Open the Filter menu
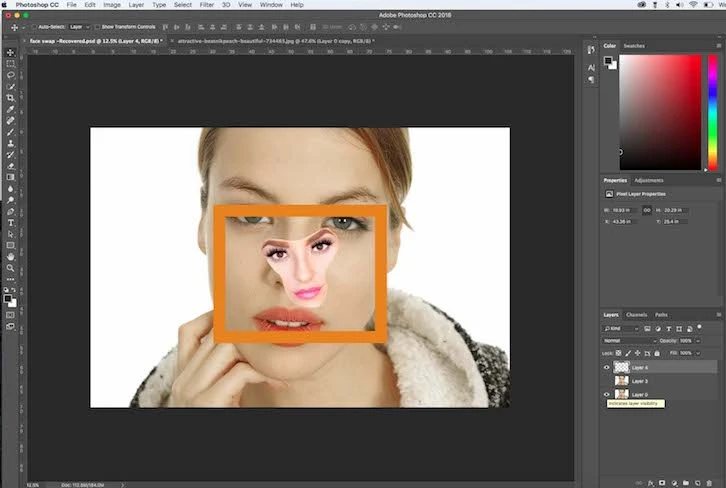 click(x=205, y=5)
